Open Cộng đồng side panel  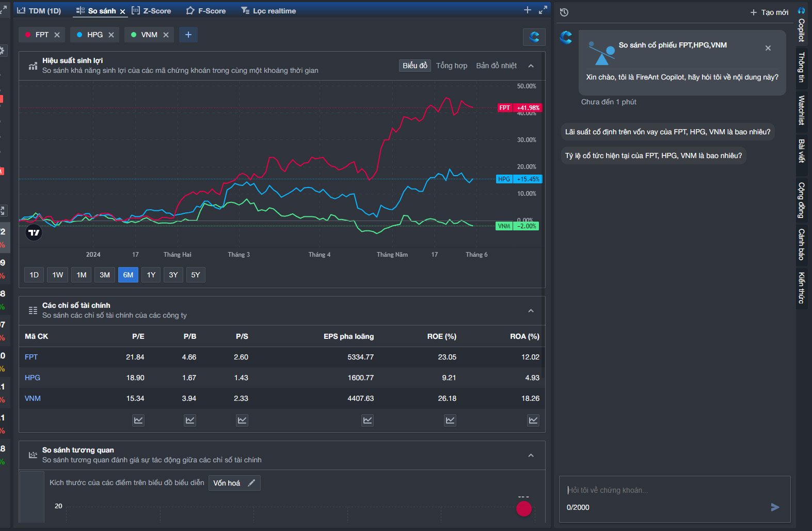[x=802, y=200]
